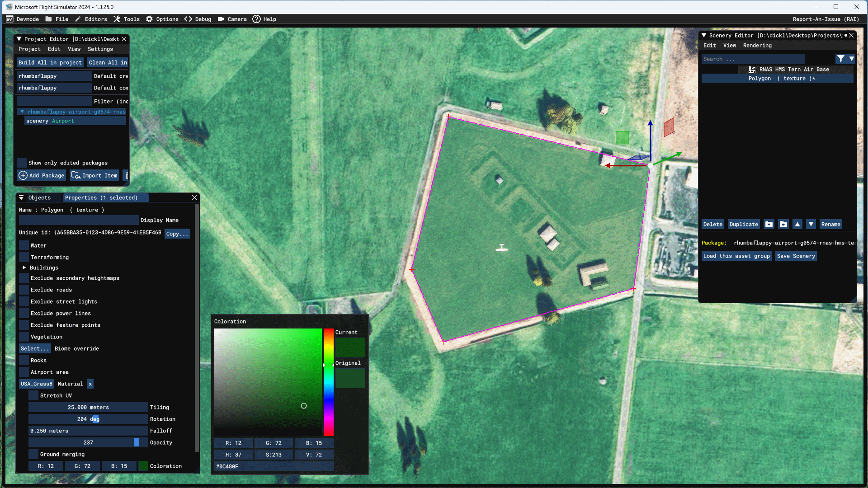
Task: Click the Import Item icon button
Action: pyautogui.click(x=75, y=175)
